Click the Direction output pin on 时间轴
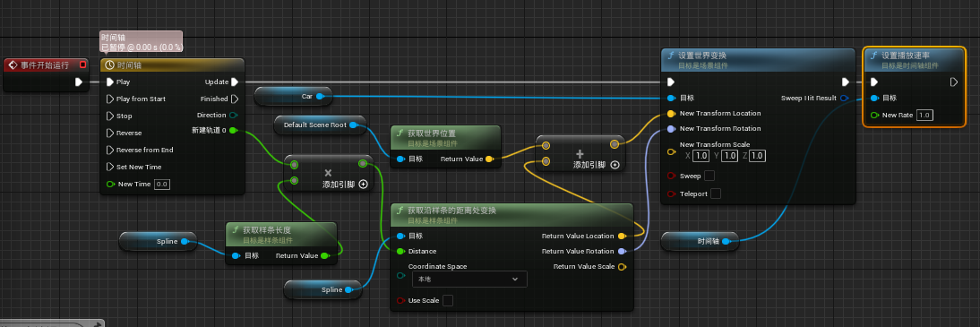The height and width of the screenshot is (327, 980). [234, 115]
